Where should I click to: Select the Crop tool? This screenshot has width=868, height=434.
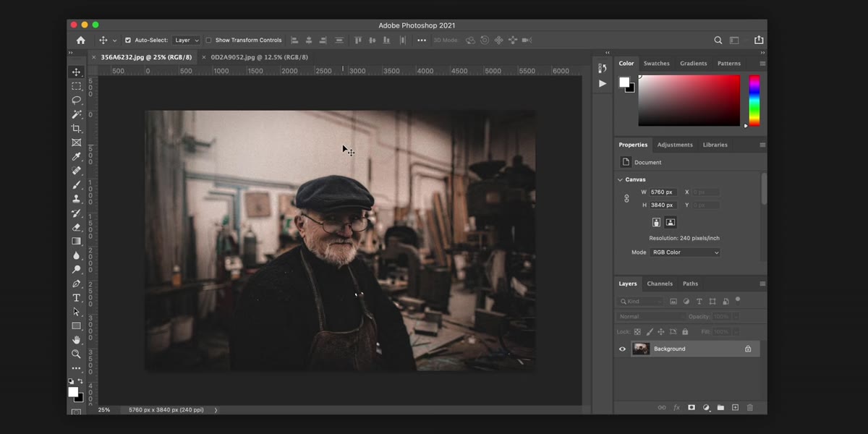pos(76,128)
